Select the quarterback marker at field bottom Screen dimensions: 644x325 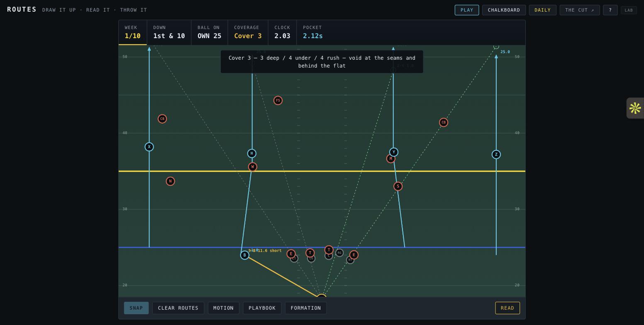click(x=322, y=296)
